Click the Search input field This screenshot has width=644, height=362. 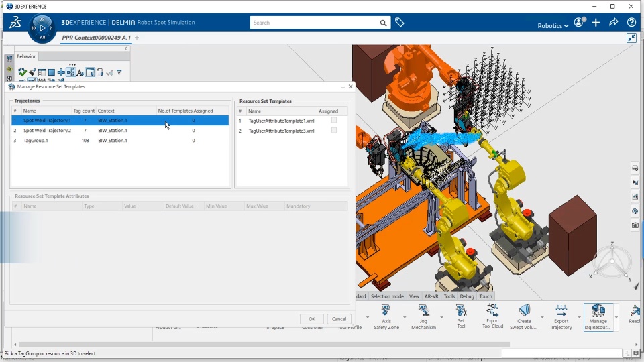314,23
